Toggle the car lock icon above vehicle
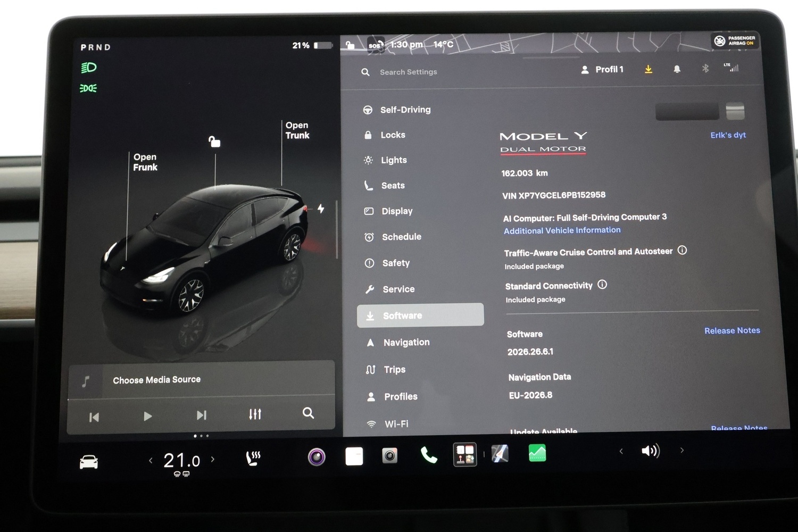This screenshot has width=798, height=532. tap(214, 142)
